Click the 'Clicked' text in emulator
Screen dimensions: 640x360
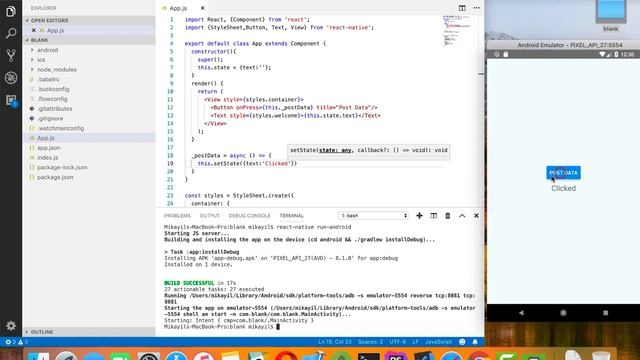click(x=563, y=188)
